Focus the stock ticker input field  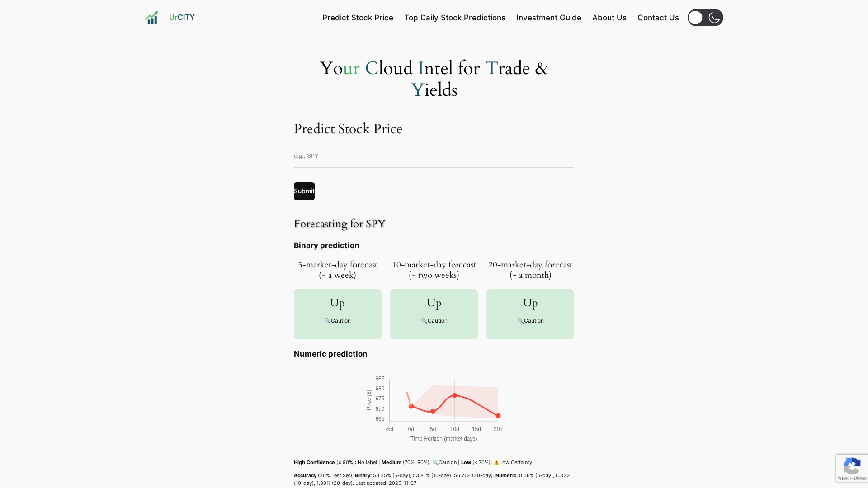pos(434,156)
